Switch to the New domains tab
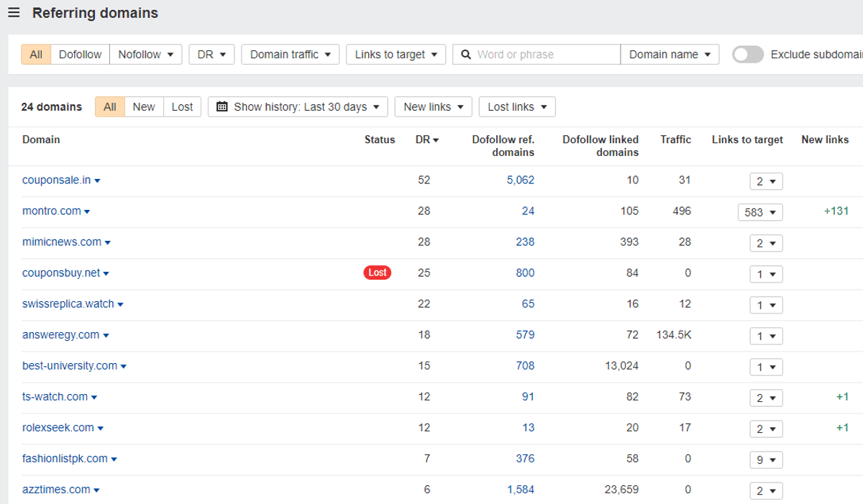Viewport: 863px width, 504px height. pos(144,106)
